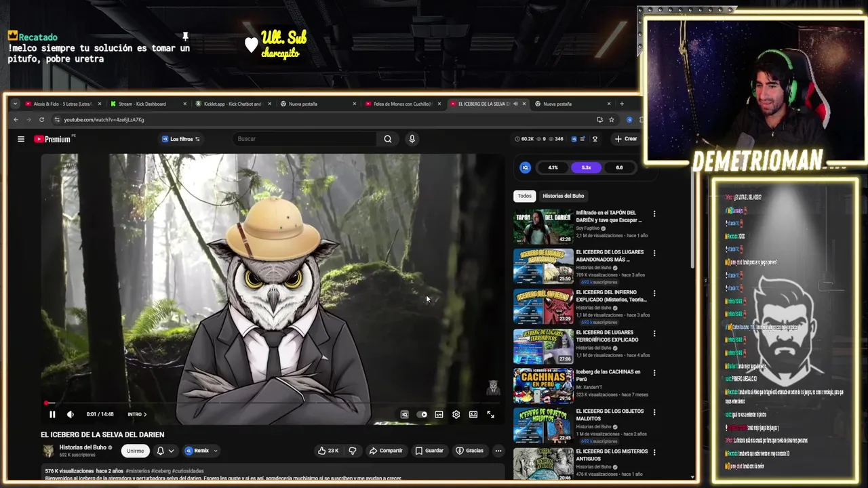Dislike the video
Image resolution: width=868 pixels, height=488 pixels.
tap(353, 451)
